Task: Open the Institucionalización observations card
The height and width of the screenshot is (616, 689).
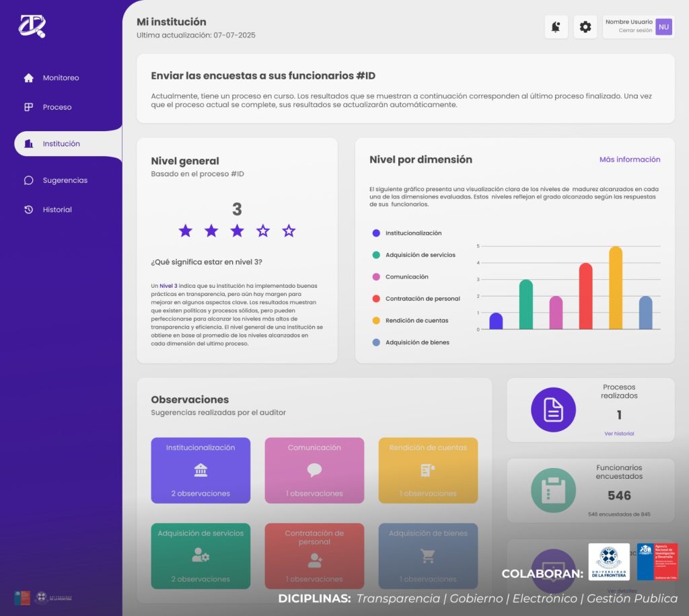Action: pos(201,470)
